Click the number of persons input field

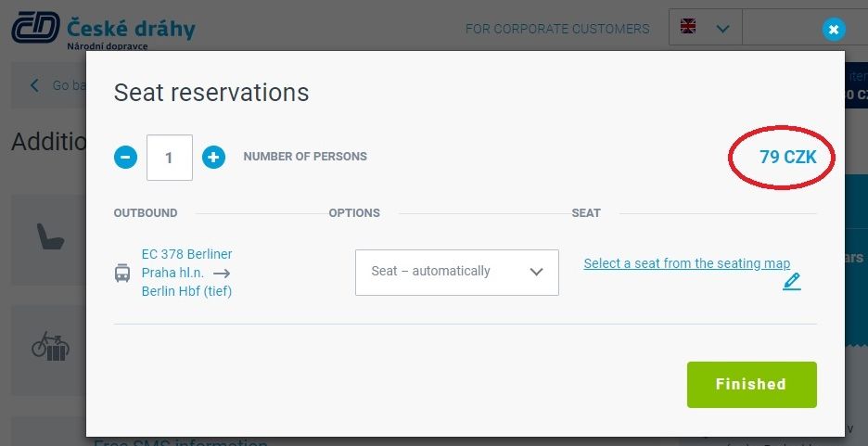pyautogui.click(x=170, y=158)
